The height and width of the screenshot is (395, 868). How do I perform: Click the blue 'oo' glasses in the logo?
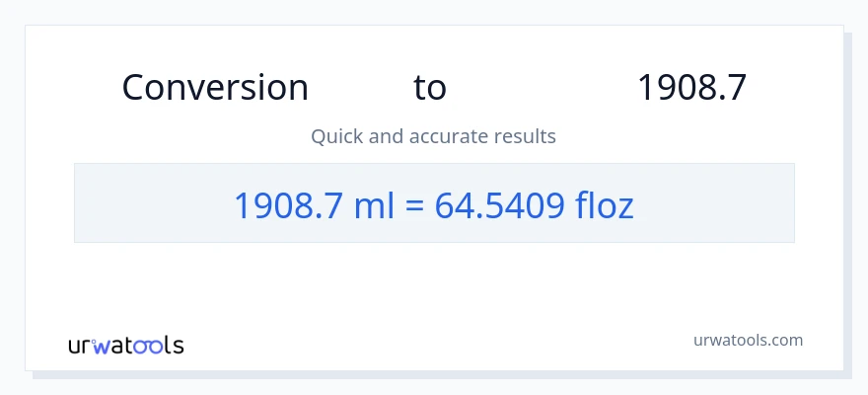pyautogui.click(x=150, y=347)
